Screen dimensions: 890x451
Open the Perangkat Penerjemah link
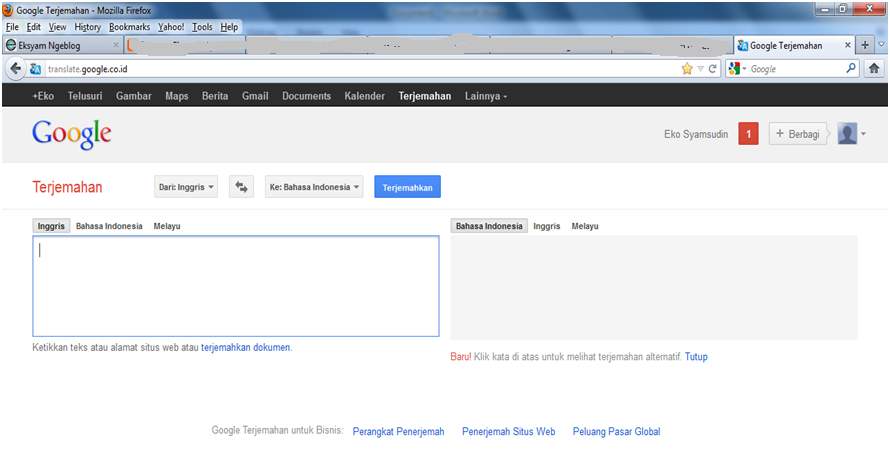tap(398, 431)
